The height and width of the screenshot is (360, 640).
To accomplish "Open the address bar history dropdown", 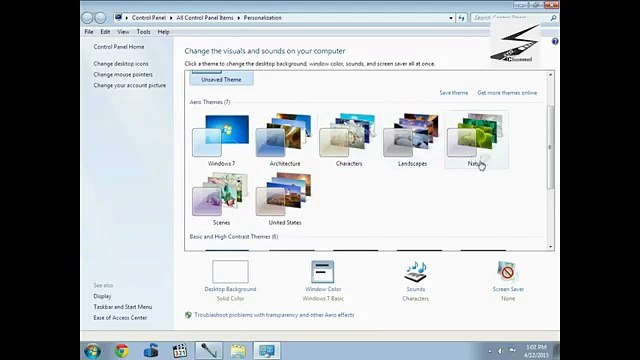I will click(451, 18).
